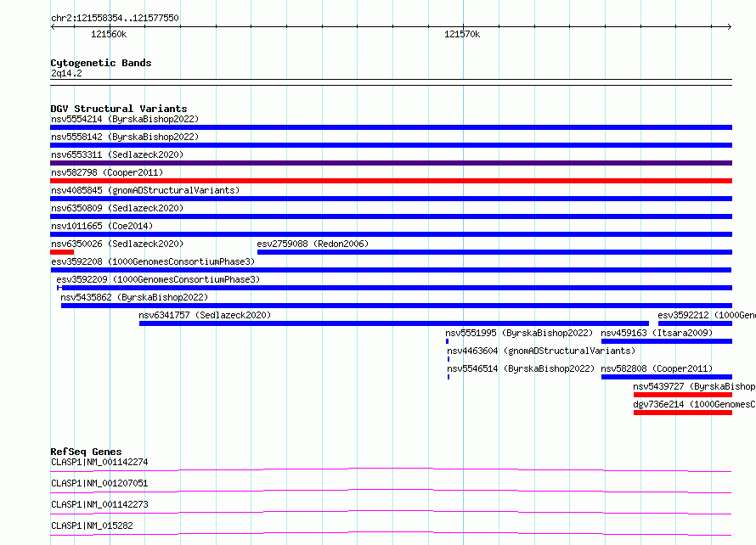This screenshot has height=545, width=756.
Task: Click the nsv5435862 (ByrskaBishop2022) label
Action: [x=134, y=297]
